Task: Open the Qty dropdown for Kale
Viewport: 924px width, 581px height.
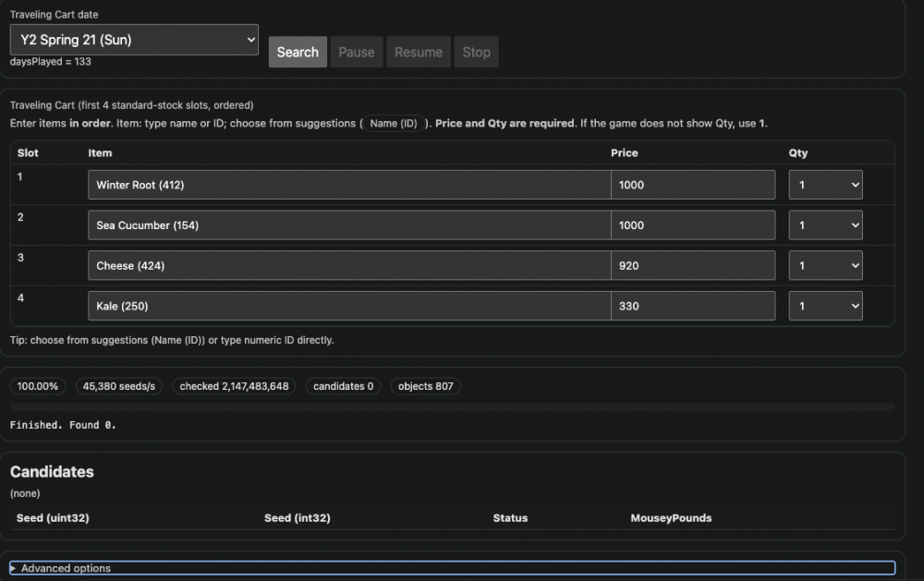Action: tap(825, 306)
